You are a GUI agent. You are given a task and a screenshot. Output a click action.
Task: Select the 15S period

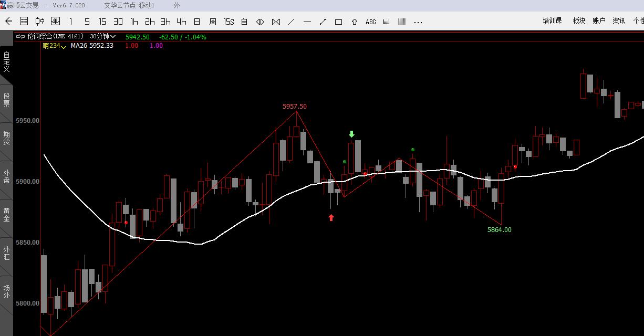pyautogui.click(x=228, y=22)
